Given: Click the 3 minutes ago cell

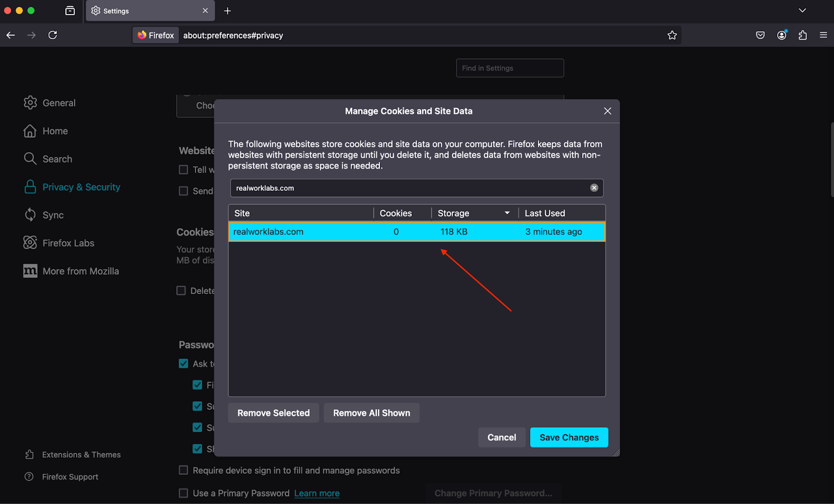Looking at the screenshot, I should pos(554,231).
